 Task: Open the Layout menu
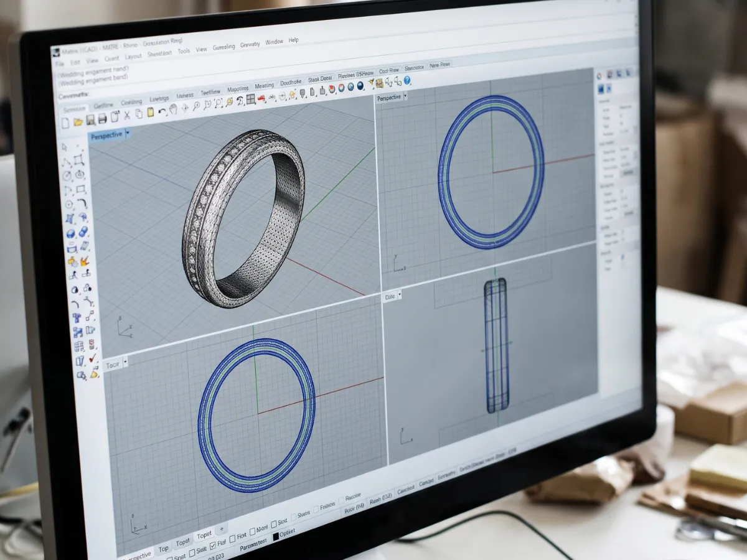click(133, 55)
